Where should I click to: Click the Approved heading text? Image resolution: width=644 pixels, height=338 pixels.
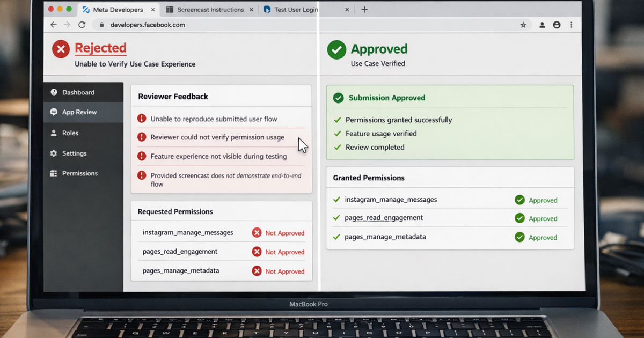point(379,49)
